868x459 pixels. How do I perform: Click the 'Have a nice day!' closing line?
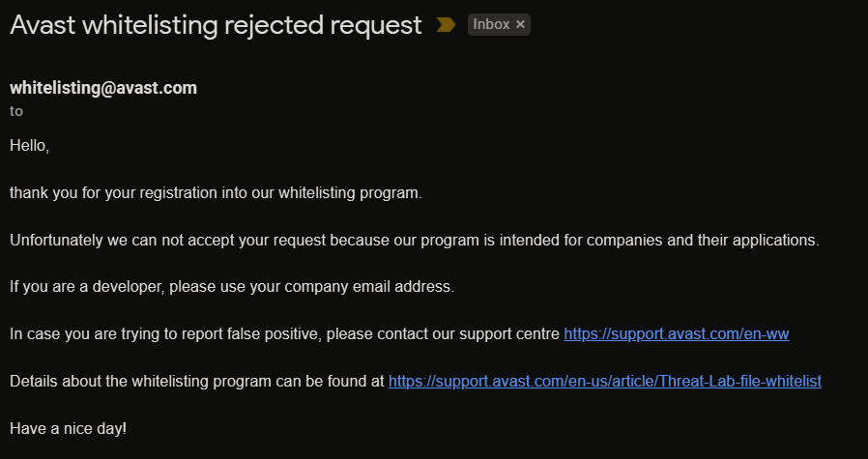click(x=68, y=427)
